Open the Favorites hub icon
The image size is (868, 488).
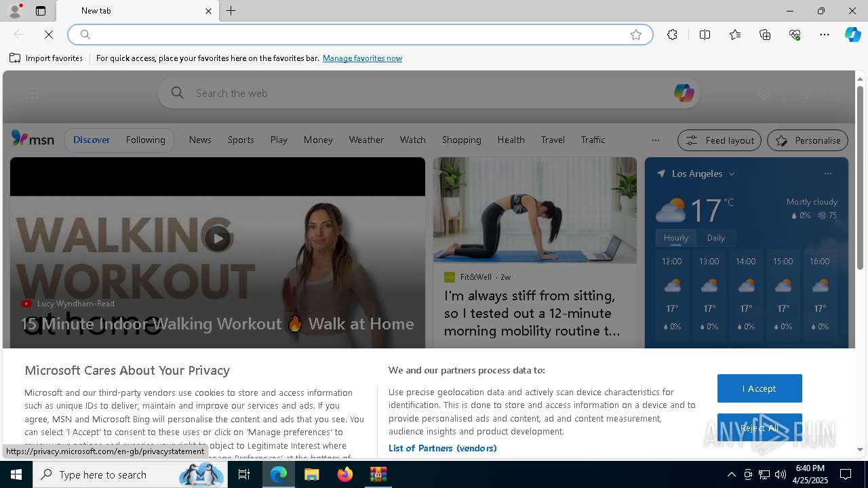coord(735,35)
